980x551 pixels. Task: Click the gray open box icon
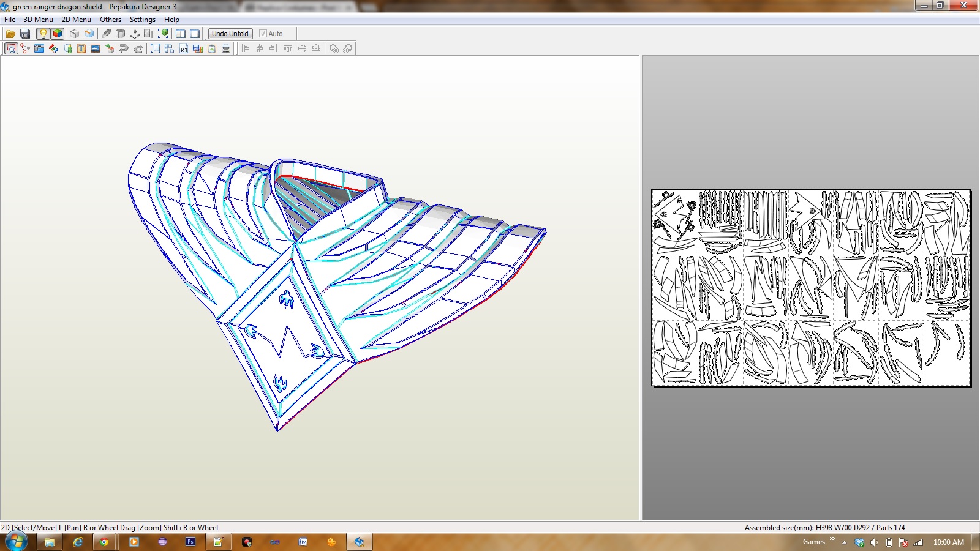[x=121, y=34]
